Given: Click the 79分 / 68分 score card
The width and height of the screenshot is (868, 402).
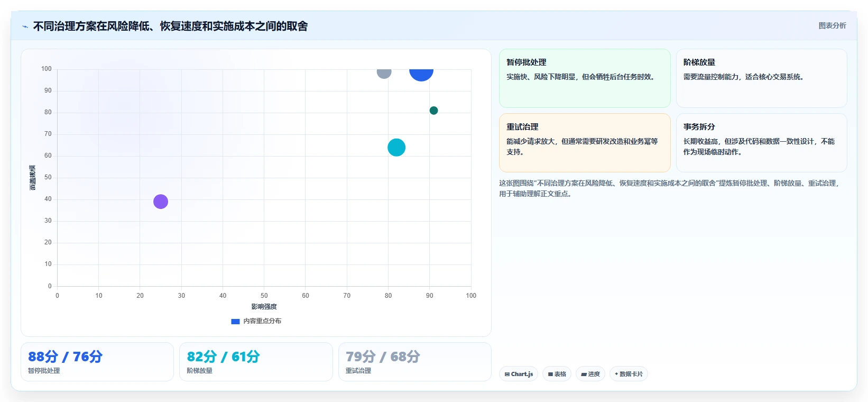Looking at the screenshot, I should click(x=415, y=362).
